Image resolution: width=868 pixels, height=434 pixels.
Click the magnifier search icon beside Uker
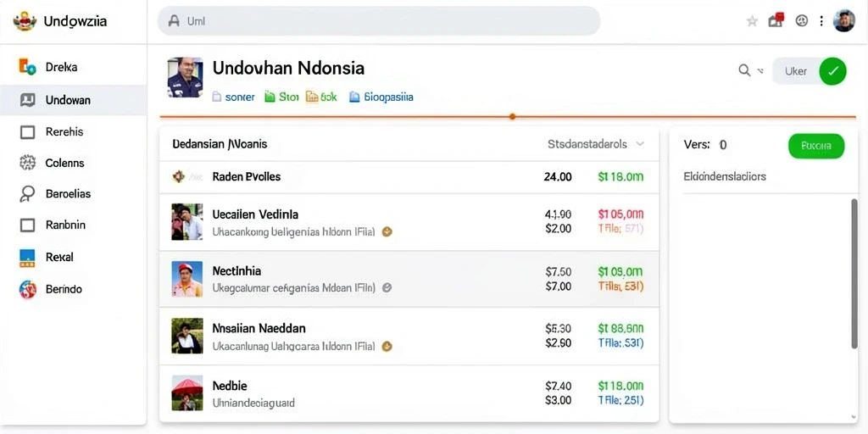pyautogui.click(x=744, y=70)
